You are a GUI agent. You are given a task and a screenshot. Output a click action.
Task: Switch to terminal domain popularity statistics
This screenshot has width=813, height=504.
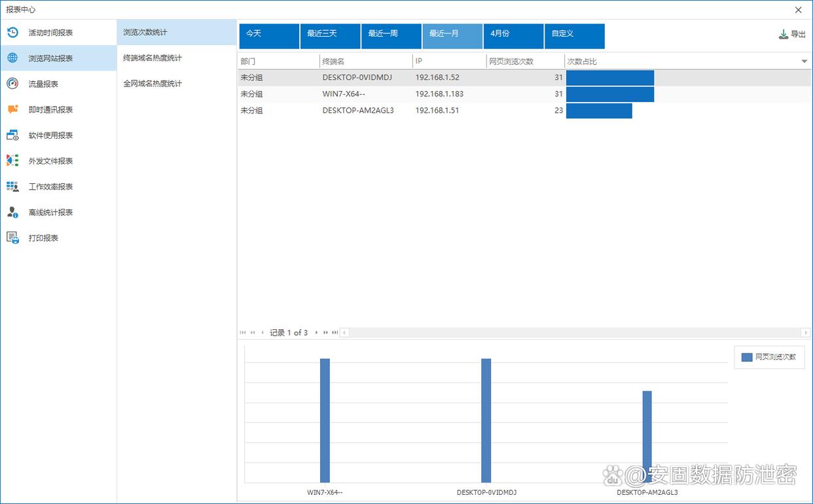click(x=153, y=58)
